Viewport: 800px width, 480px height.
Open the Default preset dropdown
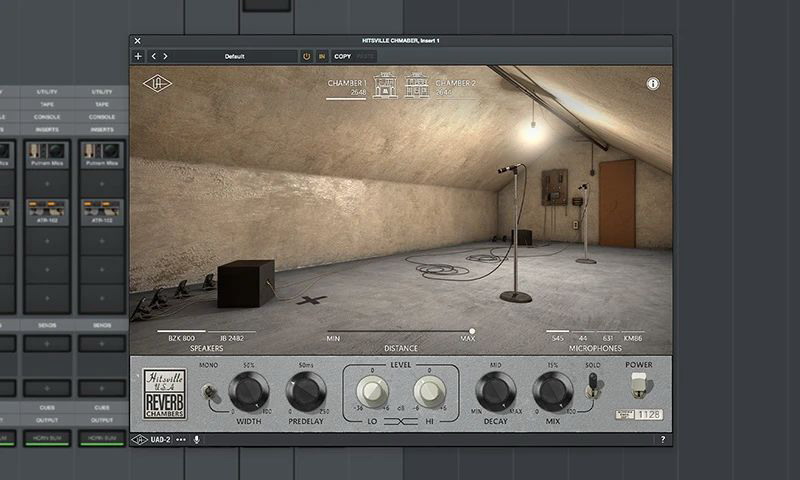point(235,57)
